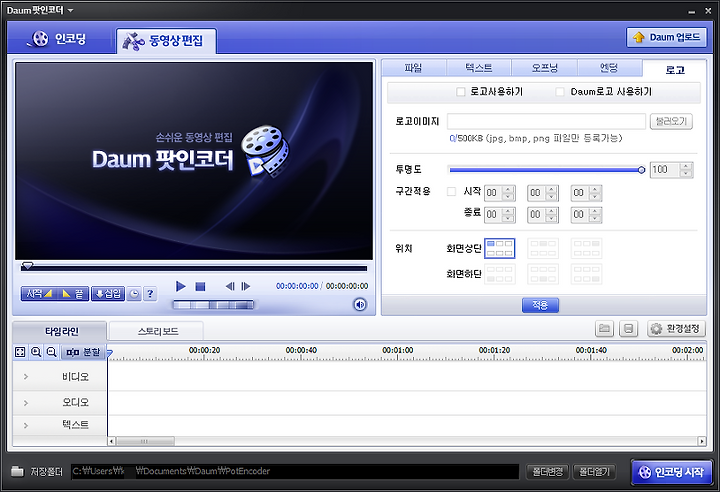Load a logo image with 불러오기
720x492 pixels.
671,121
